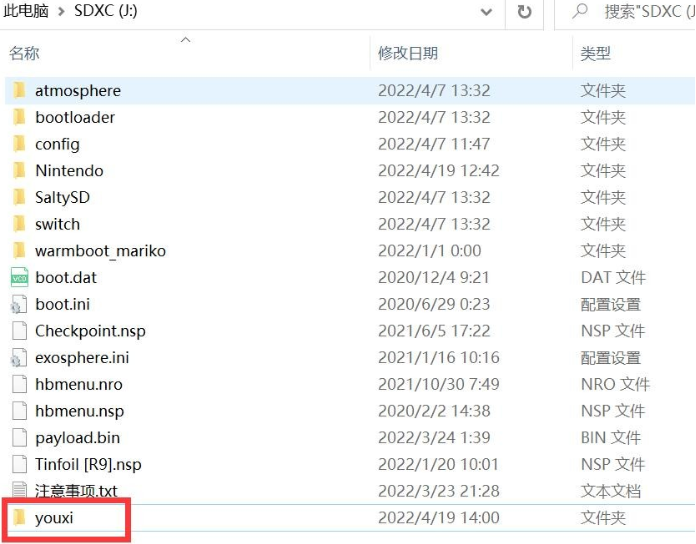Select the file name hbmenu.nro

click(x=79, y=384)
